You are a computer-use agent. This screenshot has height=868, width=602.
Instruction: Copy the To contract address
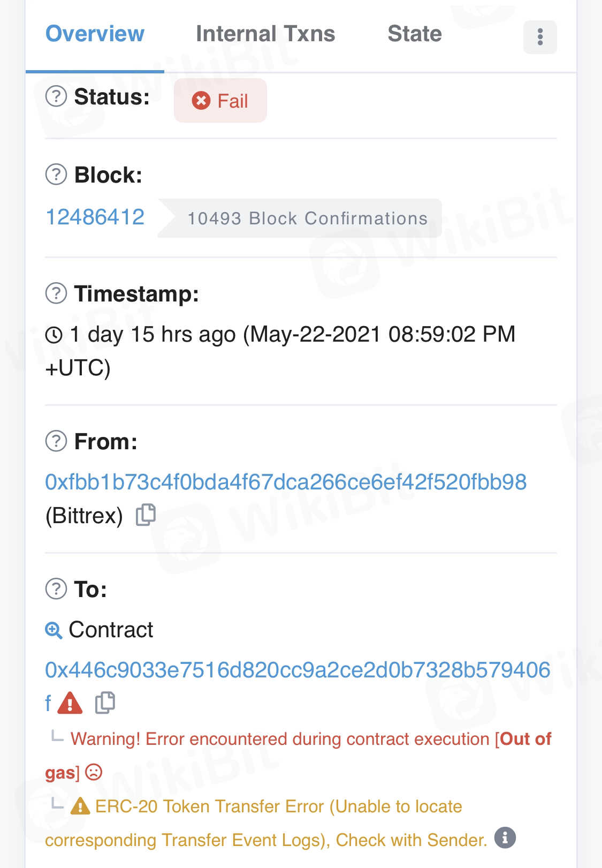pyautogui.click(x=105, y=703)
